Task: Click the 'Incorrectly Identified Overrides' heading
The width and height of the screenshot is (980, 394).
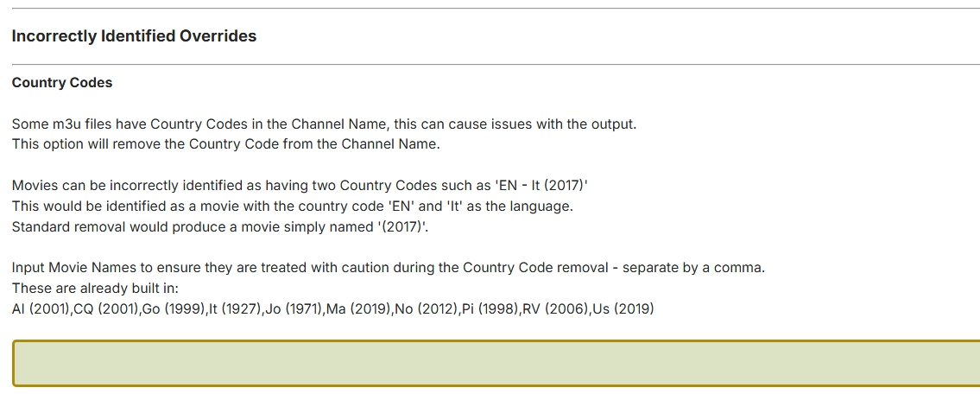Action: [x=134, y=36]
